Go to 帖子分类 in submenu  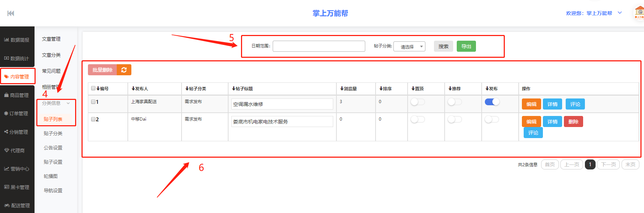coord(53,133)
